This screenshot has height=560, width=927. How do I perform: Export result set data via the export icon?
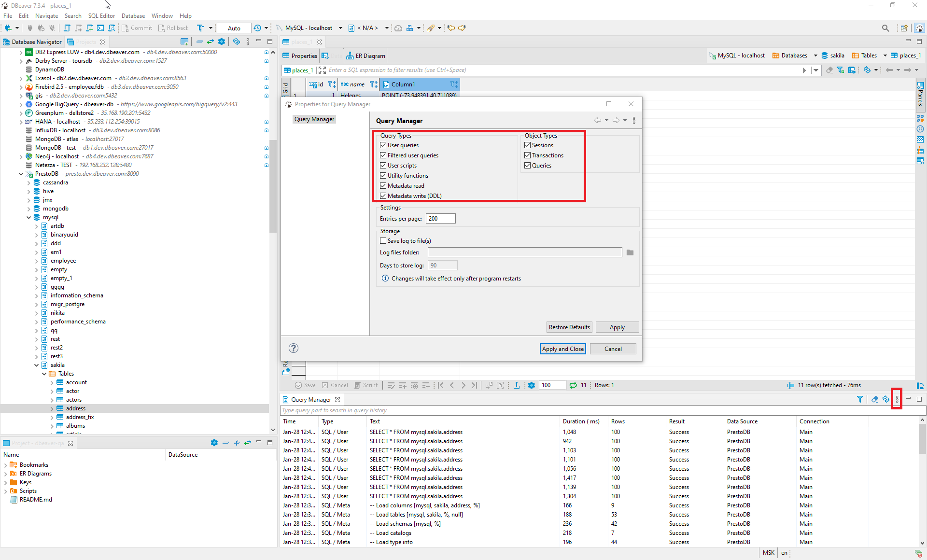pyautogui.click(x=516, y=385)
